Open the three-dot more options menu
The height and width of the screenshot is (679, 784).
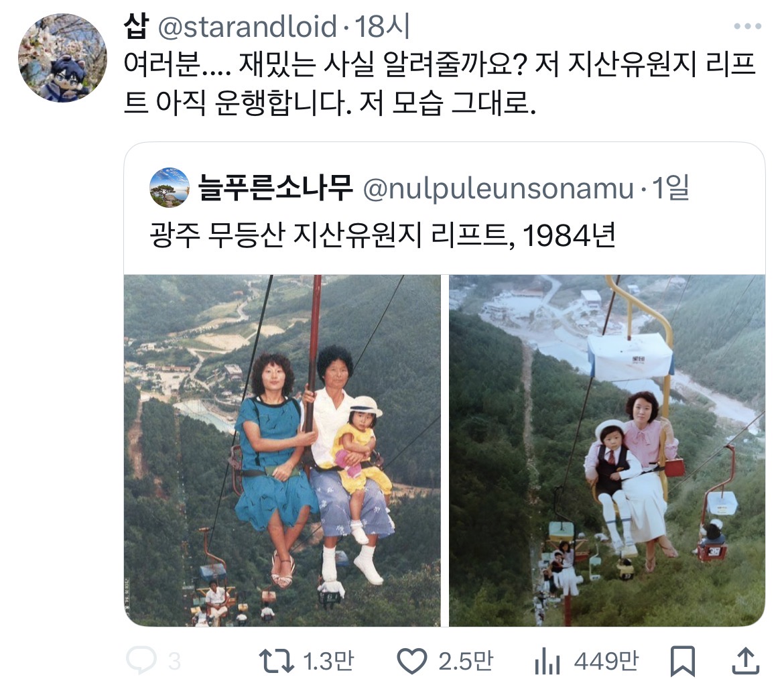(x=748, y=26)
